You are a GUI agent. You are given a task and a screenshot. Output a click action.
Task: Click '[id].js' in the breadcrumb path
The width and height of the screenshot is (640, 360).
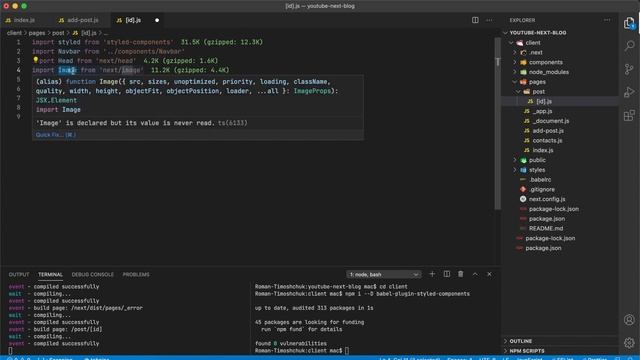click(x=89, y=33)
